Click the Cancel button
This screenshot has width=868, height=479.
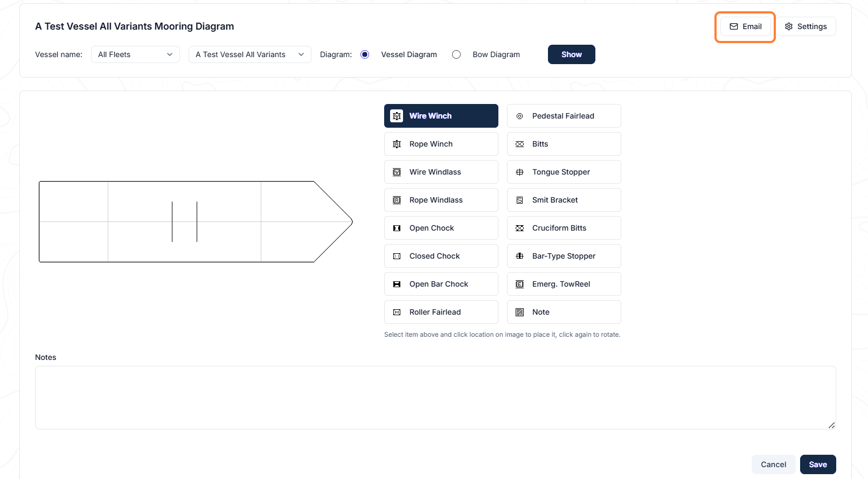[773, 464]
